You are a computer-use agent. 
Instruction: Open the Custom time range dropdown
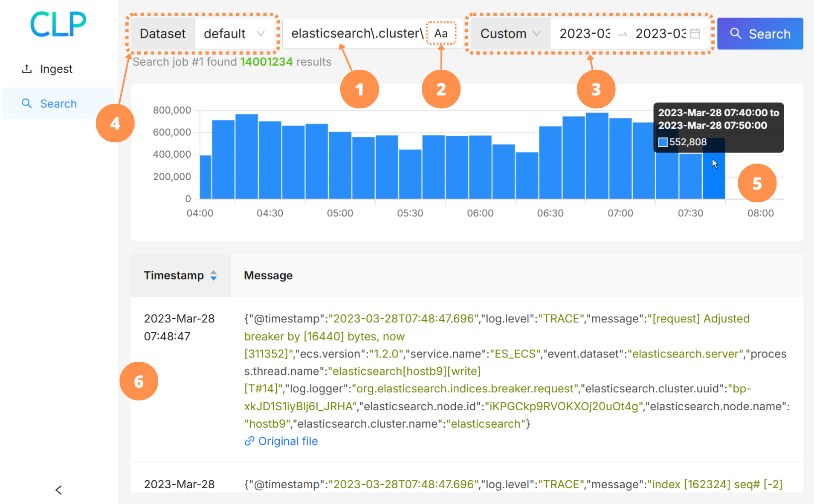[509, 33]
